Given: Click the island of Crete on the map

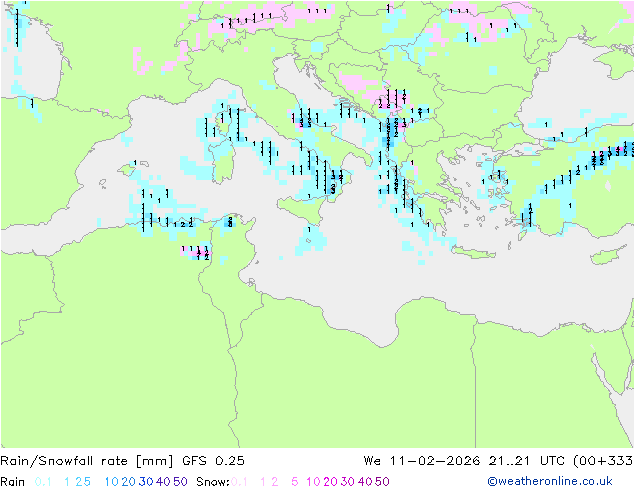Looking at the screenshot, I should (472, 253).
